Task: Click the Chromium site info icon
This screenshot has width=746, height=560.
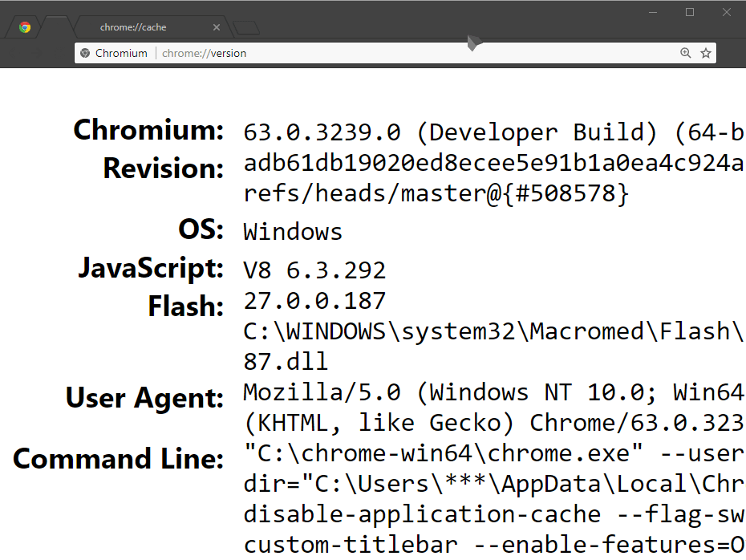Action: (x=85, y=53)
